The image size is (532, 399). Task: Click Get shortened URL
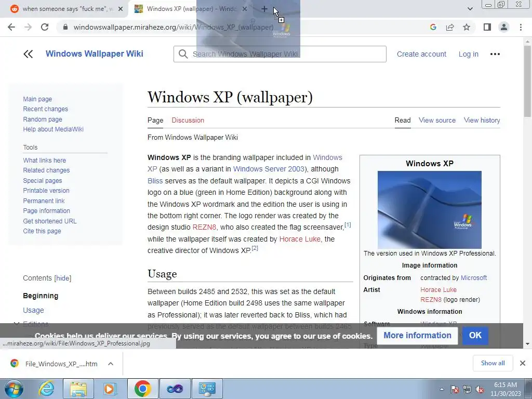pyautogui.click(x=50, y=221)
